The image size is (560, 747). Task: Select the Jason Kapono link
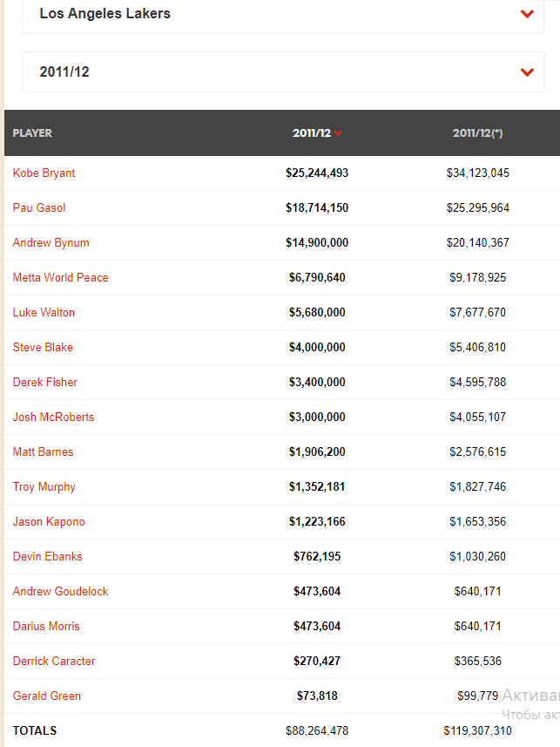[x=49, y=521]
